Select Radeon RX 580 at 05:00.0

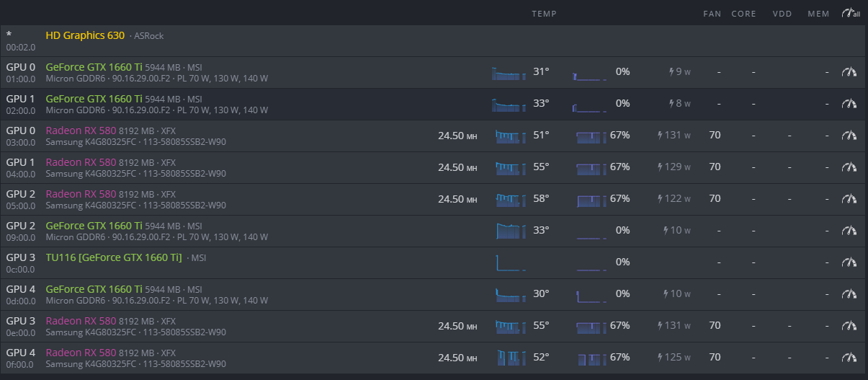(81, 193)
